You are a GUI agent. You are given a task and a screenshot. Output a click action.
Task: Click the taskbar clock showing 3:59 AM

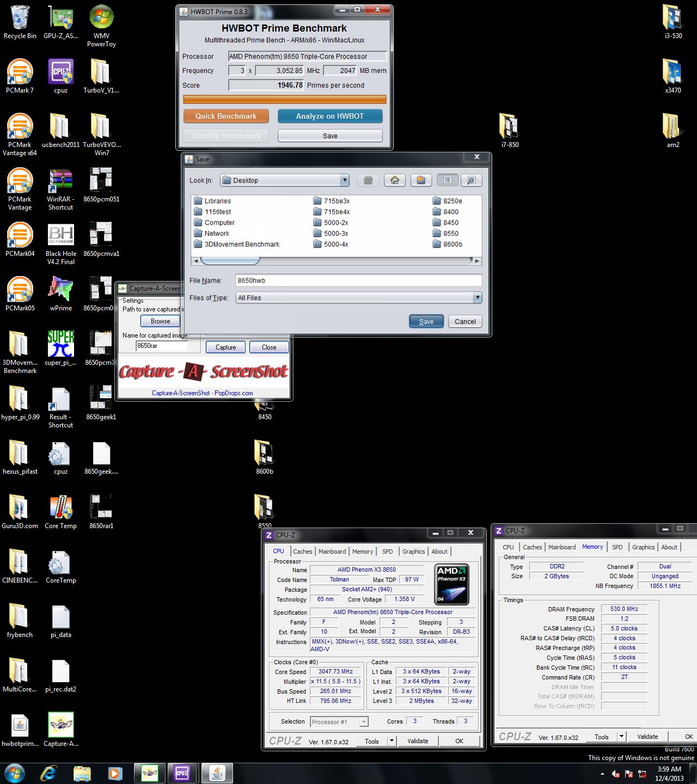[x=669, y=773]
